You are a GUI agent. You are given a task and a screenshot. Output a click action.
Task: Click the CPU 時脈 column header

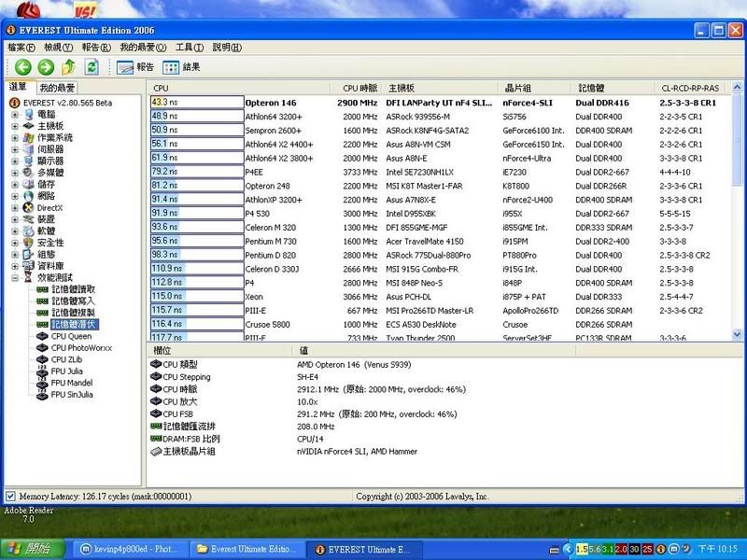[359, 88]
